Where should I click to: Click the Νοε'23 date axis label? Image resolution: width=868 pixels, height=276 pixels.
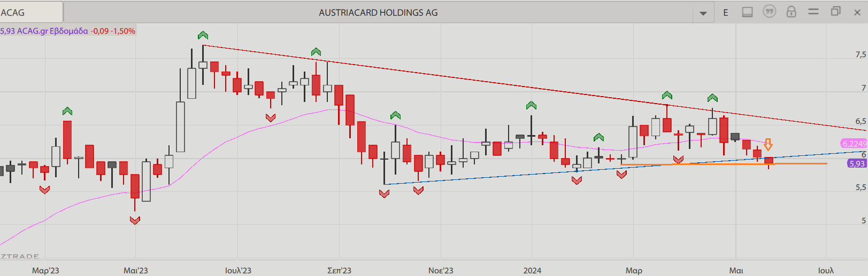[441, 271]
